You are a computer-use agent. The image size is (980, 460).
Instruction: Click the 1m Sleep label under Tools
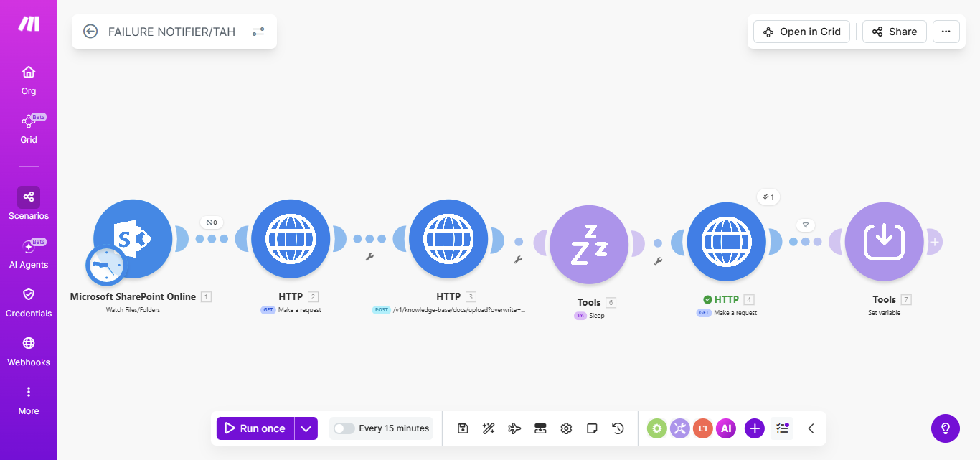589,315
